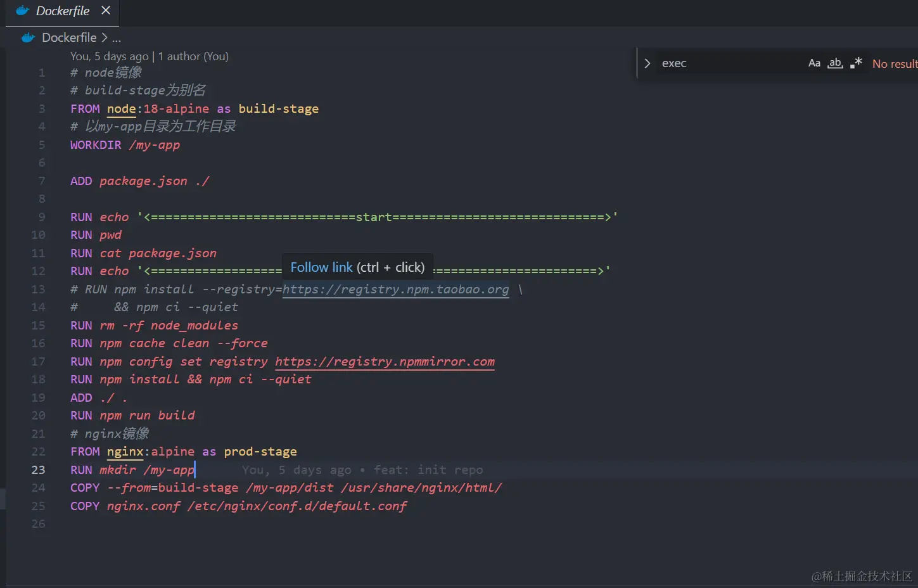918x588 pixels.
Task: Select the Dockerfile tab
Action: [62, 11]
